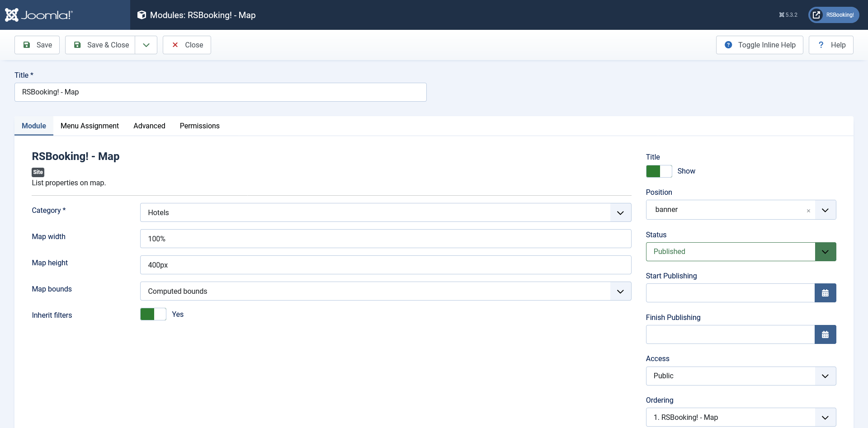Click the Start Publishing date field

click(x=730, y=293)
